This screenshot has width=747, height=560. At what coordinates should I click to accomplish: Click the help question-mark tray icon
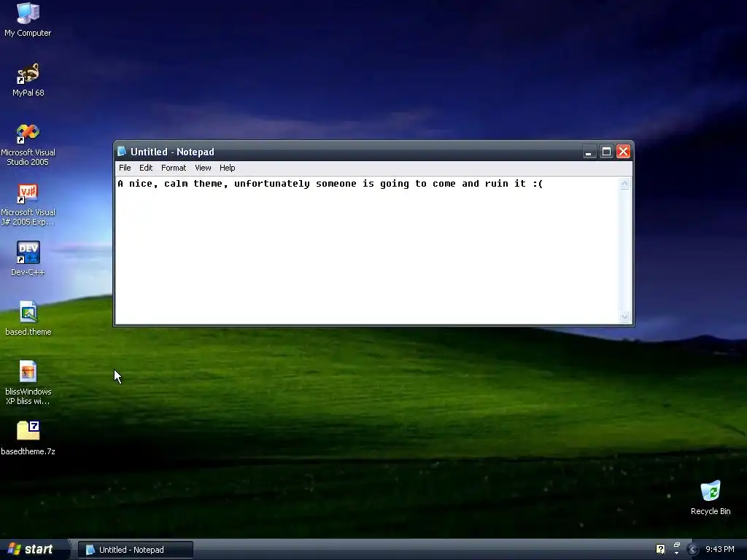tap(660, 549)
